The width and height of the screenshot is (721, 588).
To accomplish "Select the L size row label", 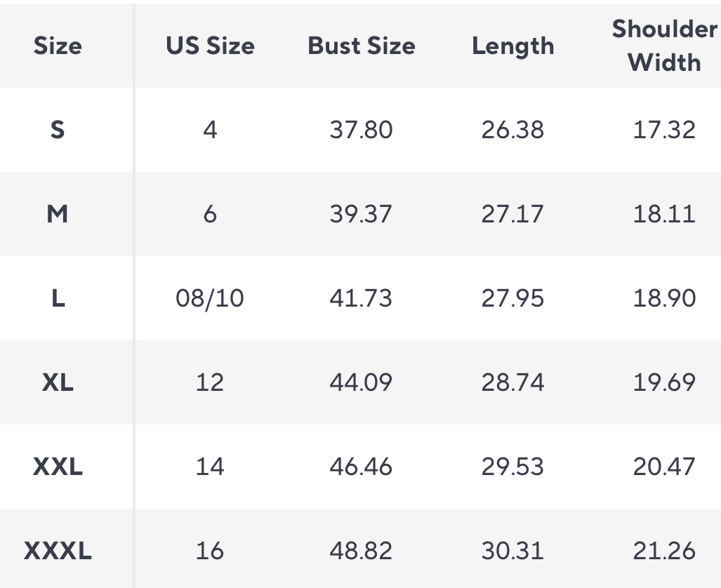I will pos(58,298).
